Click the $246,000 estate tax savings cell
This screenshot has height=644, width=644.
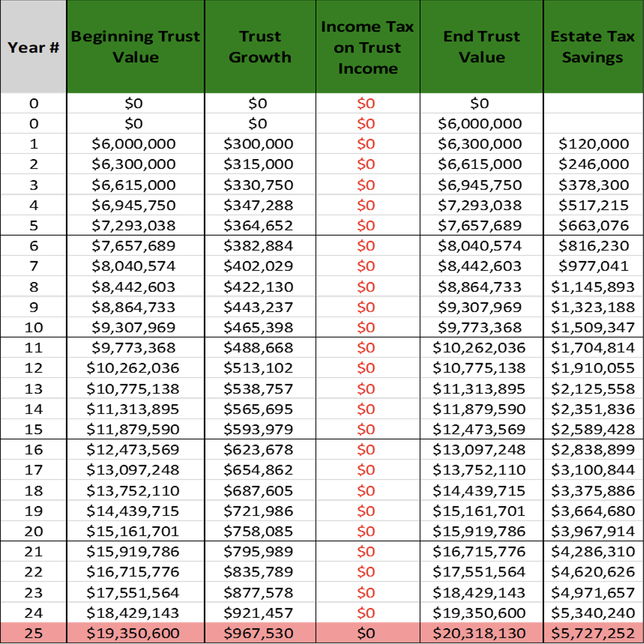(x=594, y=164)
